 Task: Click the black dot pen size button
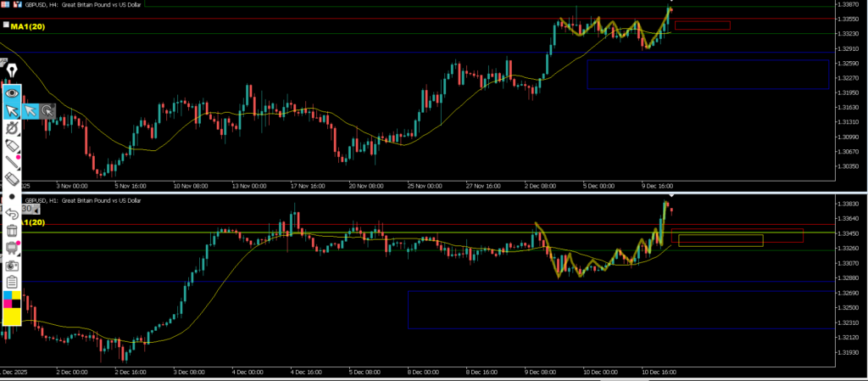pyautogui.click(x=12, y=197)
